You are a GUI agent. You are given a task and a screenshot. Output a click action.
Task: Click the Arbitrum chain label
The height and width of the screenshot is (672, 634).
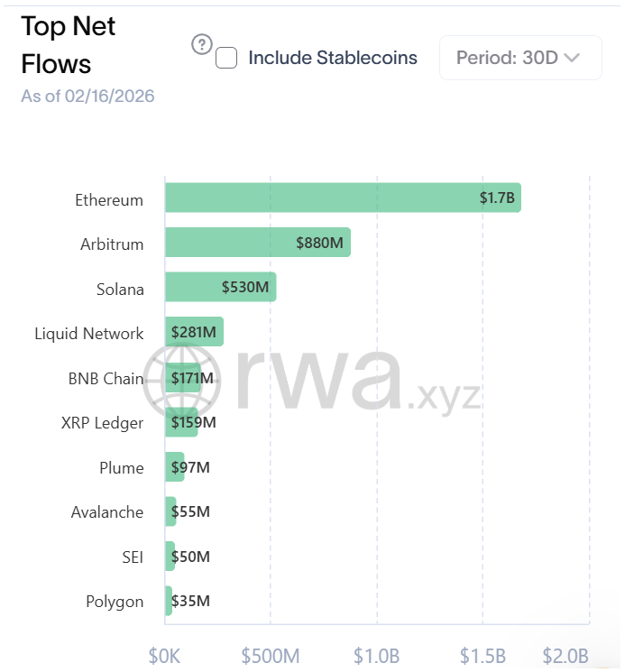click(x=112, y=244)
